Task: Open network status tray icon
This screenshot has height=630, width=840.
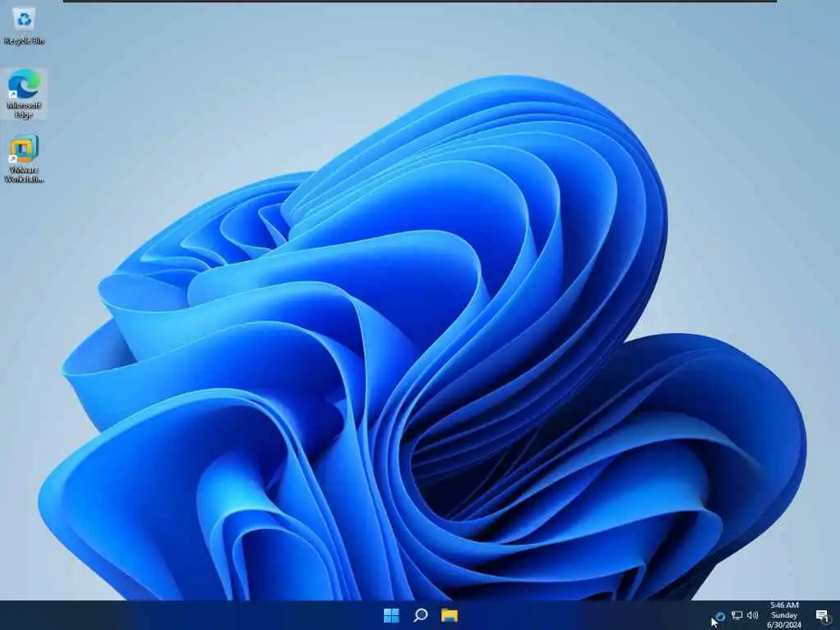Action: click(x=737, y=616)
